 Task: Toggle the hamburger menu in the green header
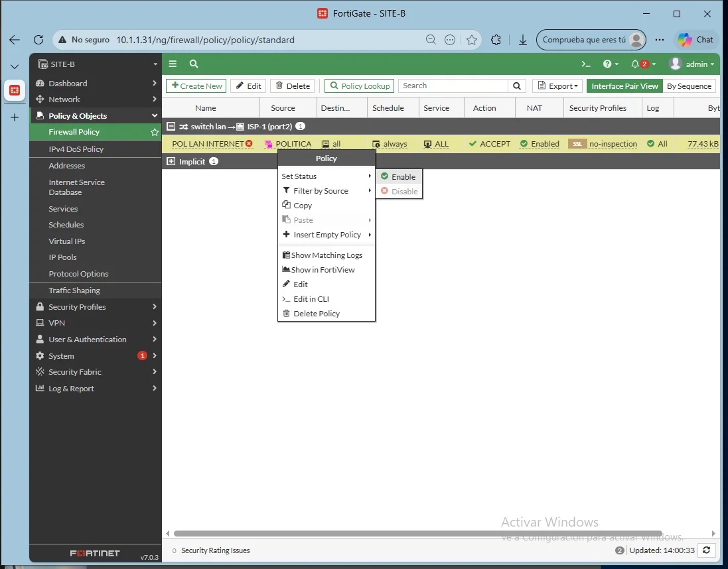(x=173, y=64)
